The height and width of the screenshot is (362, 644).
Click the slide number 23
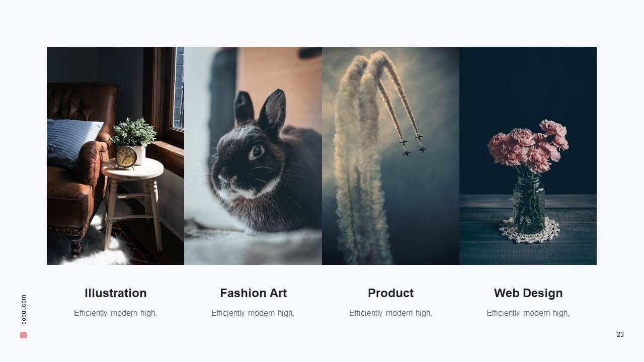coord(620,334)
